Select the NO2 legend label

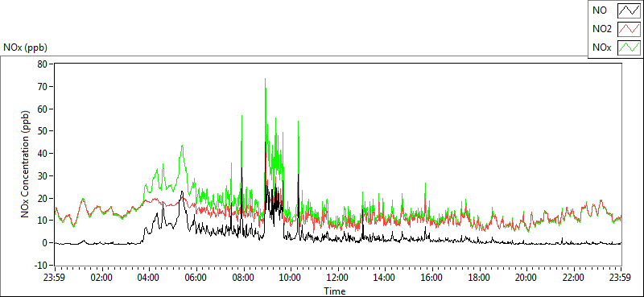click(x=601, y=30)
